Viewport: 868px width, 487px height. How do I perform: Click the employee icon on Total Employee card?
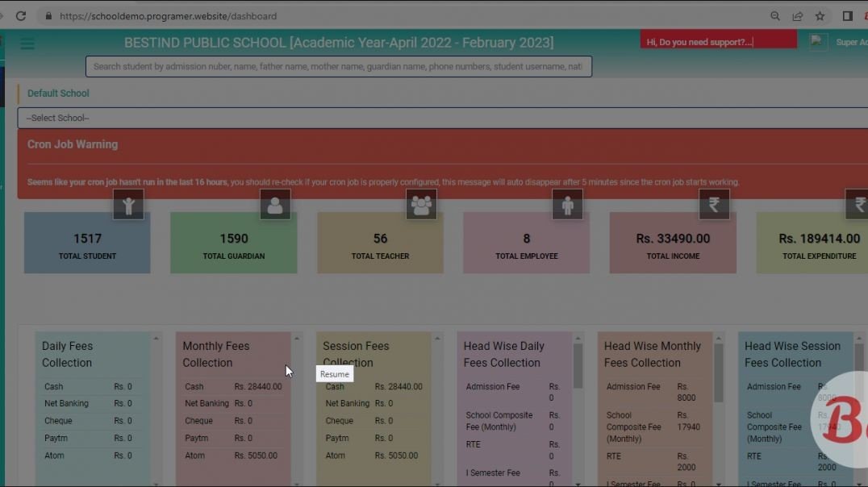[568, 204]
